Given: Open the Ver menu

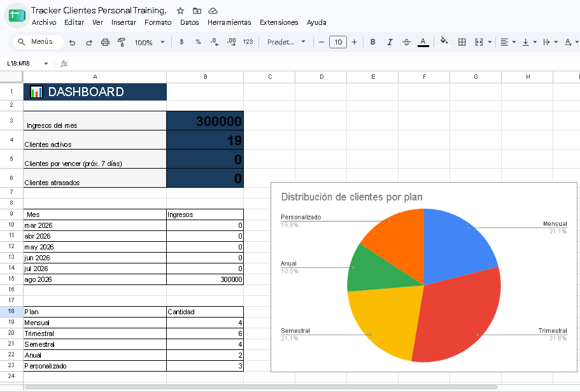Looking at the screenshot, I should point(97,22).
